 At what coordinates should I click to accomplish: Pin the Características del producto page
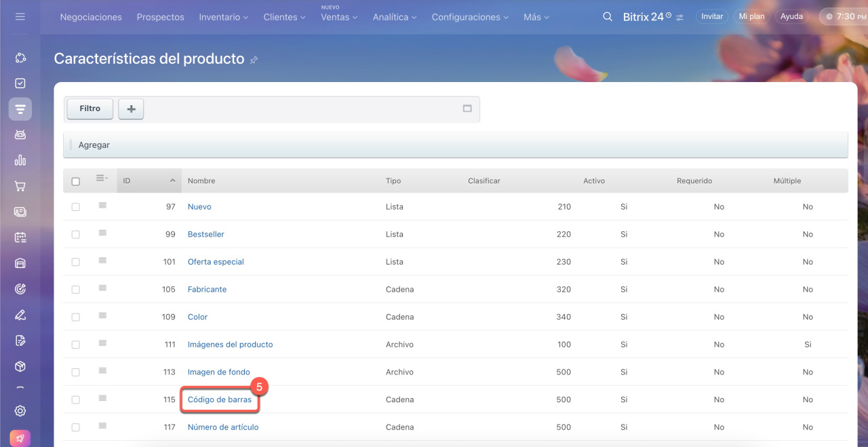point(254,60)
